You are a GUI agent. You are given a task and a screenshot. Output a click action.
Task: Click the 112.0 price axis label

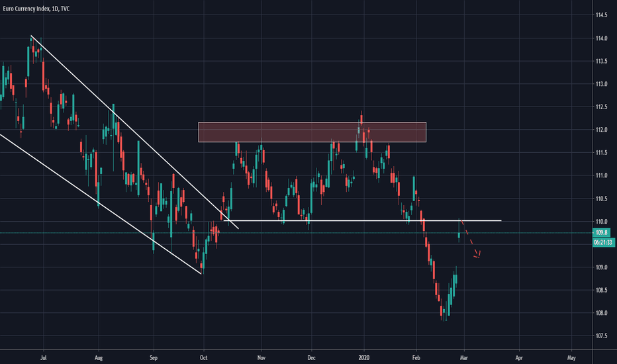click(x=601, y=130)
